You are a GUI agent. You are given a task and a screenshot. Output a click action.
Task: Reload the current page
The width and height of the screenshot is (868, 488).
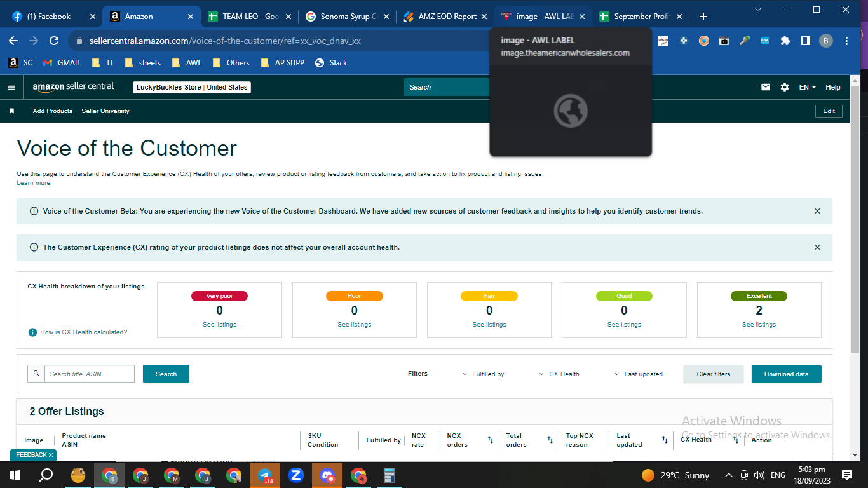point(54,41)
